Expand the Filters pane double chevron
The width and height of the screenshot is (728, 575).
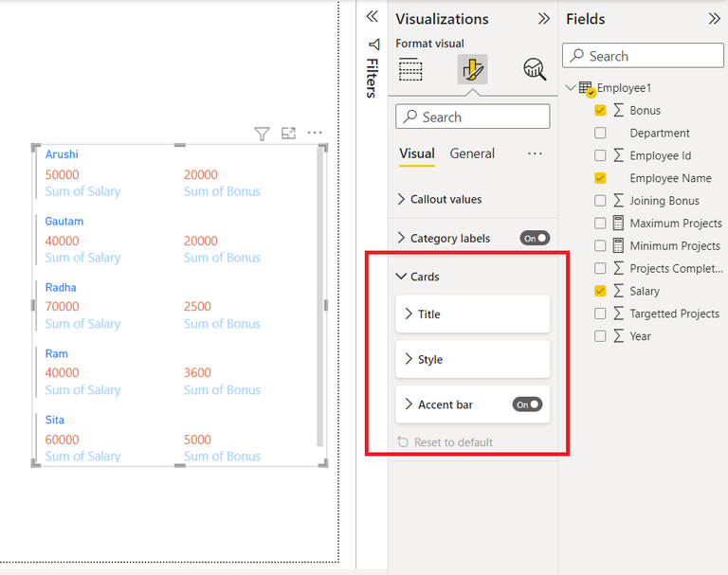pos(373,17)
